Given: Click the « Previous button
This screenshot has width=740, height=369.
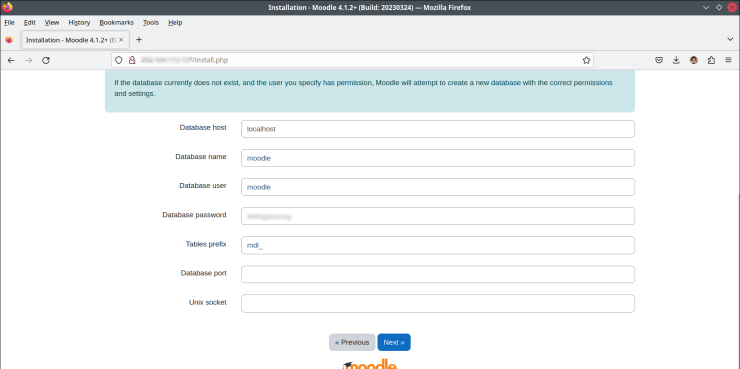Looking at the screenshot, I should tap(352, 342).
